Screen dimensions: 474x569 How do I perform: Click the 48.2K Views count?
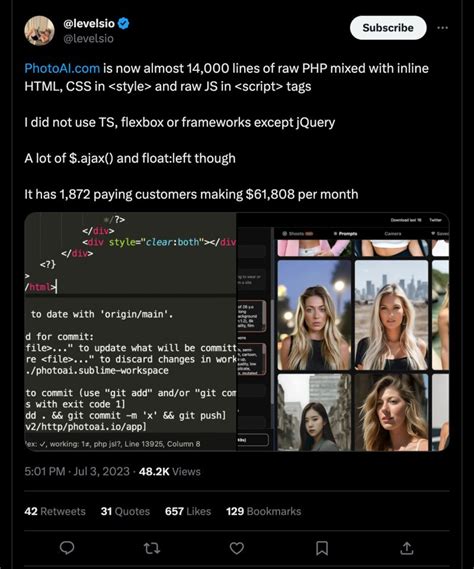169,471
